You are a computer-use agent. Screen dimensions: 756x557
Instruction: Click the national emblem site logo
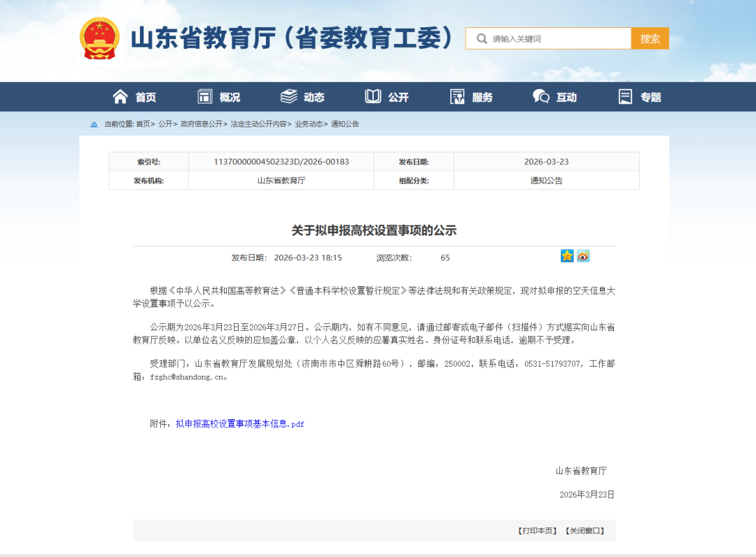click(x=100, y=38)
